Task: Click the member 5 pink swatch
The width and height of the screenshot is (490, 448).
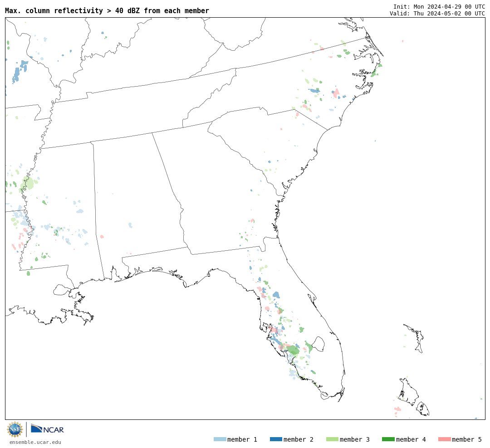Action: click(444, 439)
